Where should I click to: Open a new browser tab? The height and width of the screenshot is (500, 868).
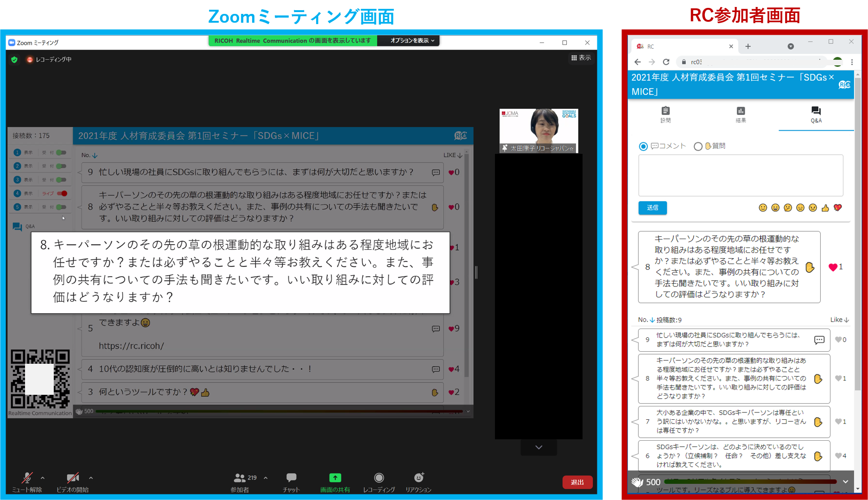[x=748, y=46]
